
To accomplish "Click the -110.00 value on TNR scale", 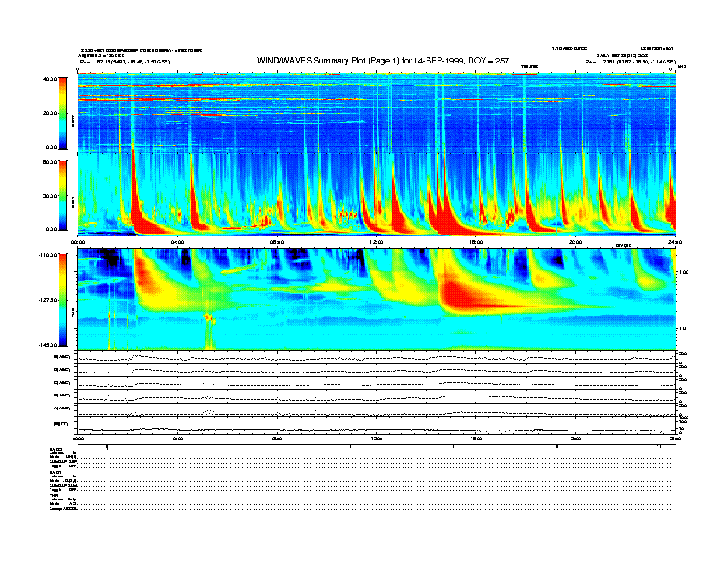I will click(48, 255).
